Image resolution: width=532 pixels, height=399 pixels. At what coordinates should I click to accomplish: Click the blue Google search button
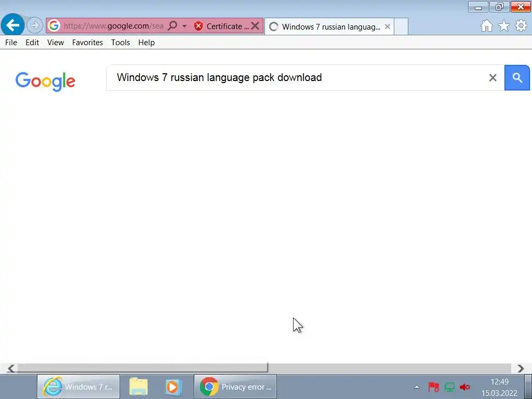(517, 78)
